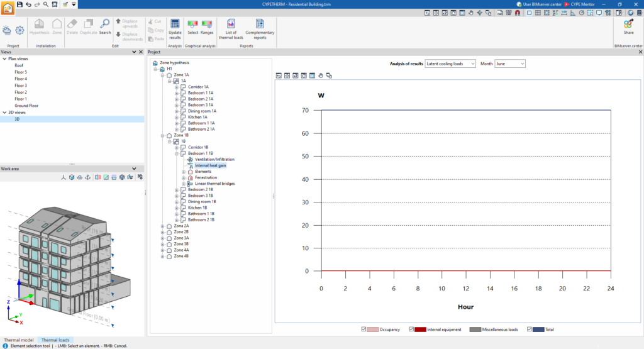This screenshot has height=349, width=644.
Task: Select Floor 3 plan view
Action: coord(21,86)
